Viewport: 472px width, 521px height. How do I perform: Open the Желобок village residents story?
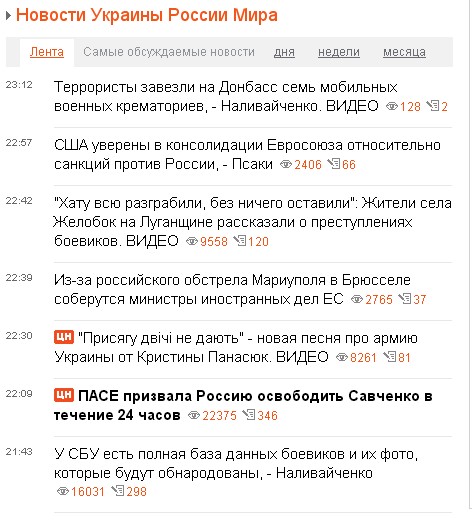253,222
